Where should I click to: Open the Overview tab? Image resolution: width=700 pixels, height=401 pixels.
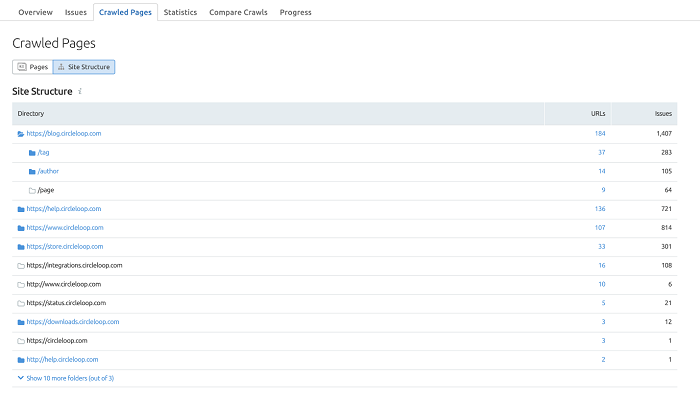point(35,12)
